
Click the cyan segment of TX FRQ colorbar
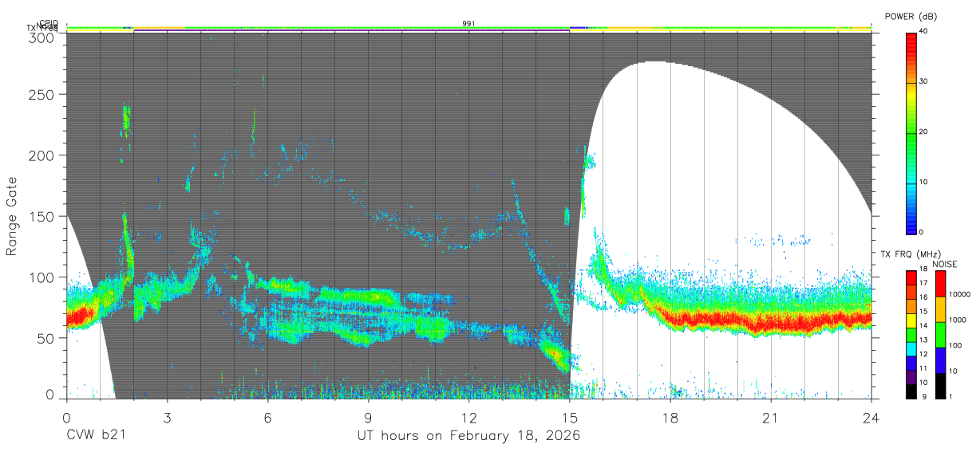coord(911,349)
